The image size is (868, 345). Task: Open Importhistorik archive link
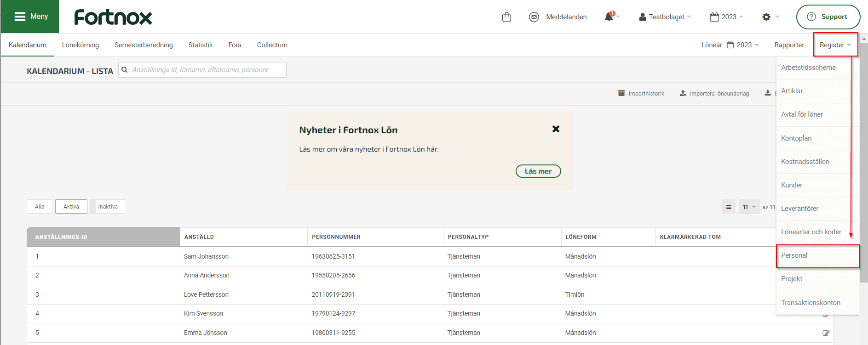point(641,93)
